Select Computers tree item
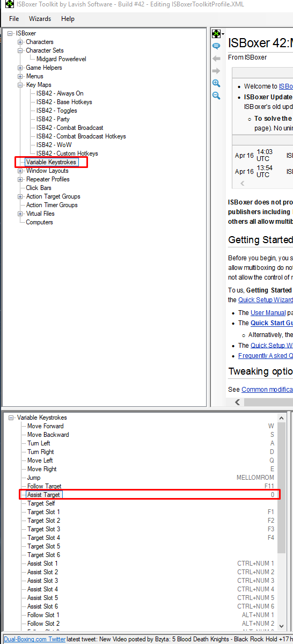The image size is (293, 644). (39, 222)
